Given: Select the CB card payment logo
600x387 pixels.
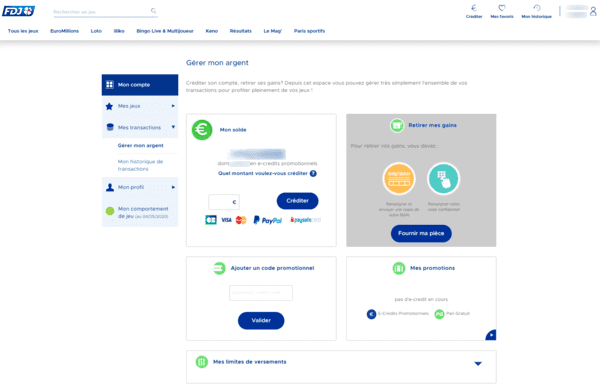Looking at the screenshot, I should (211, 220).
